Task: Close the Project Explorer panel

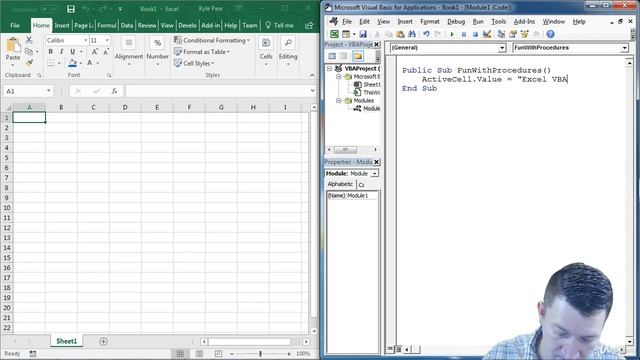Action: 376,44
